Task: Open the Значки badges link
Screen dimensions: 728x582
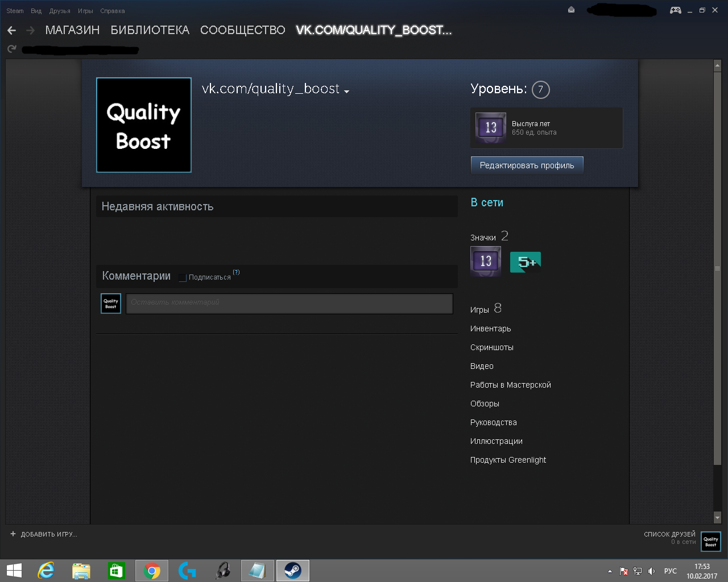Action: click(483, 238)
